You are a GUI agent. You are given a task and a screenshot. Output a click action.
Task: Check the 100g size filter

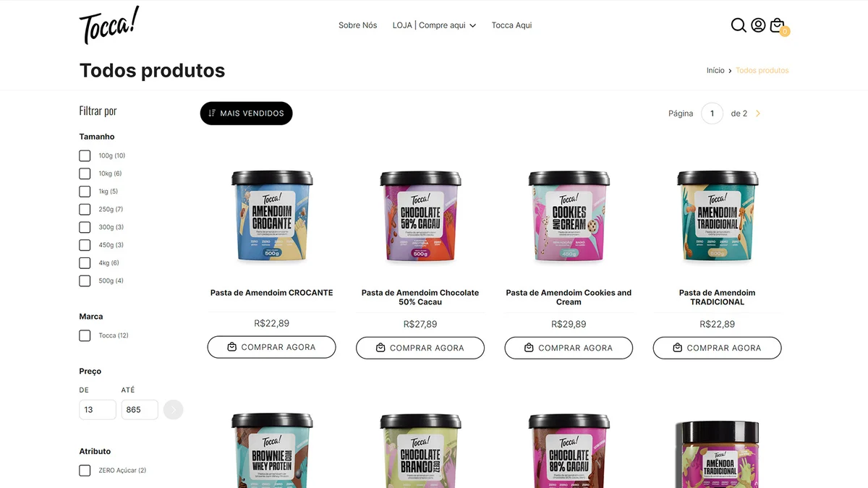click(85, 155)
